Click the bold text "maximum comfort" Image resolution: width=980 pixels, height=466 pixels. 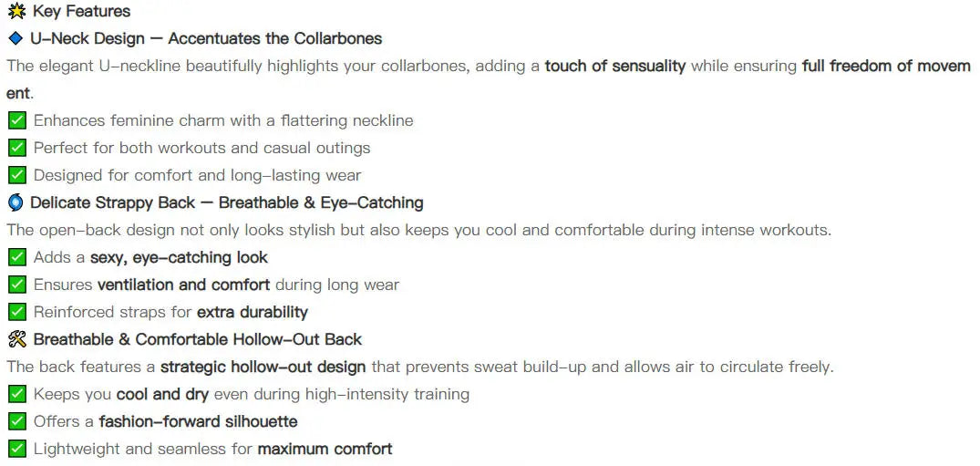point(325,449)
